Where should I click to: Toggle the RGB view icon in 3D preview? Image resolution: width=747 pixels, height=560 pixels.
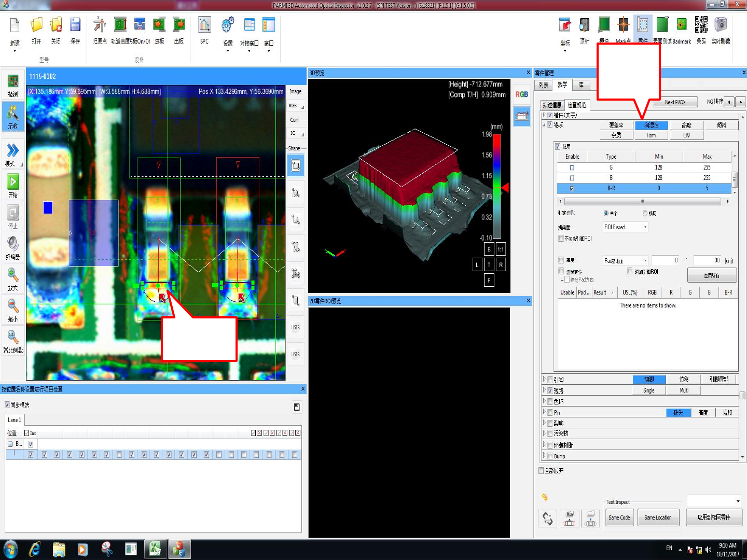521,94
